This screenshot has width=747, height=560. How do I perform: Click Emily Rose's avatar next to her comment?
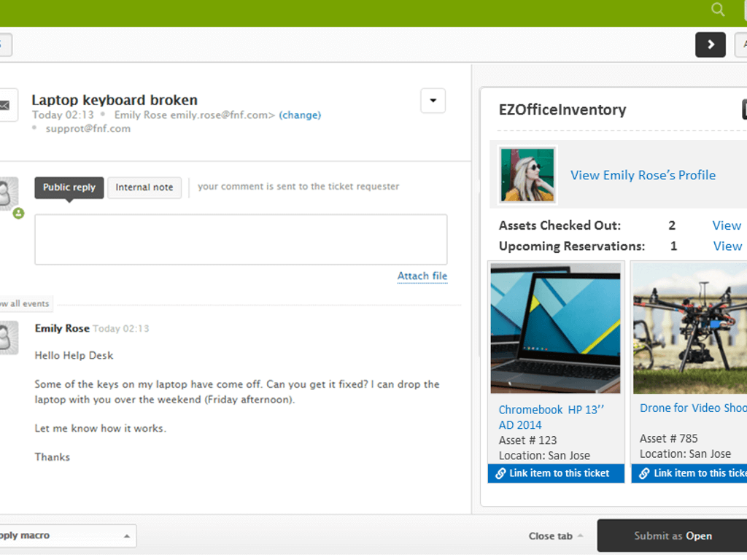(9, 338)
